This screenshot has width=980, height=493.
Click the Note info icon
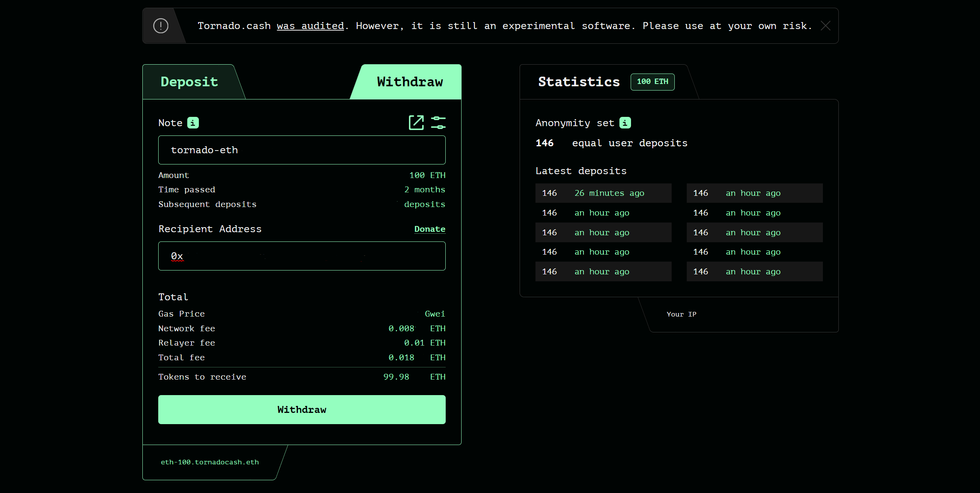(x=193, y=123)
